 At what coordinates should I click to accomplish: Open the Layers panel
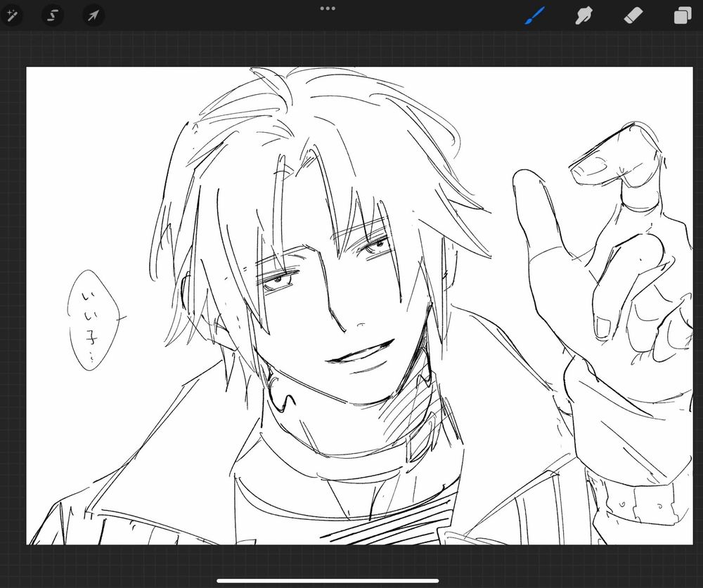click(683, 15)
